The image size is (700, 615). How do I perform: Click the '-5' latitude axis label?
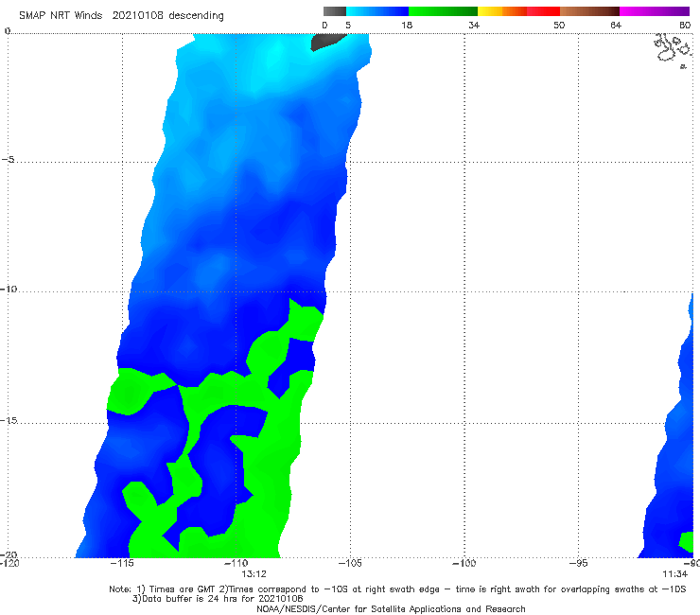coord(8,160)
